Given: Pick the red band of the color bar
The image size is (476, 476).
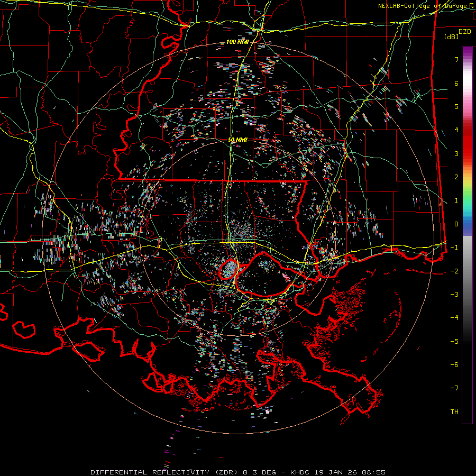Looking at the screenshot, I should coord(467,143).
